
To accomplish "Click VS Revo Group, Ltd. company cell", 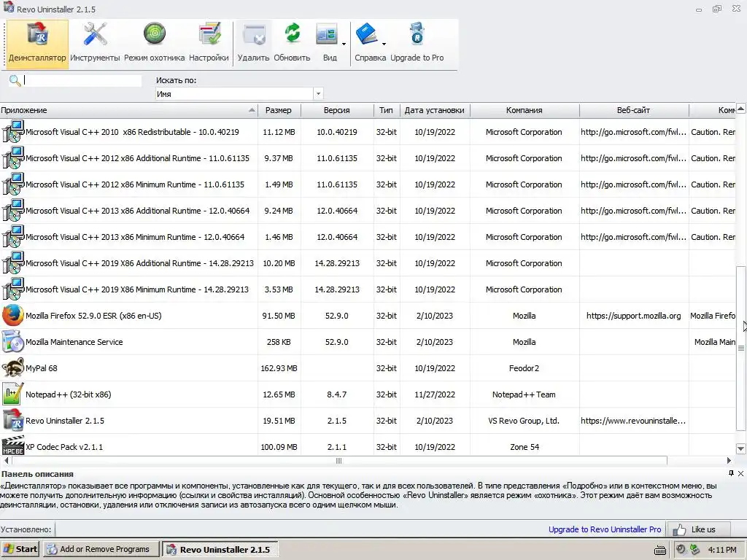I will 524,421.
